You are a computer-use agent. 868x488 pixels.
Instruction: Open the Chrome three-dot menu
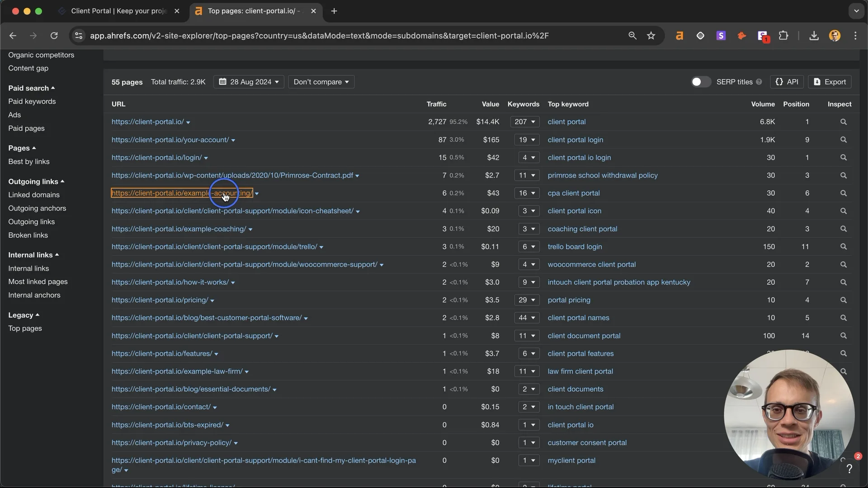(x=855, y=36)
